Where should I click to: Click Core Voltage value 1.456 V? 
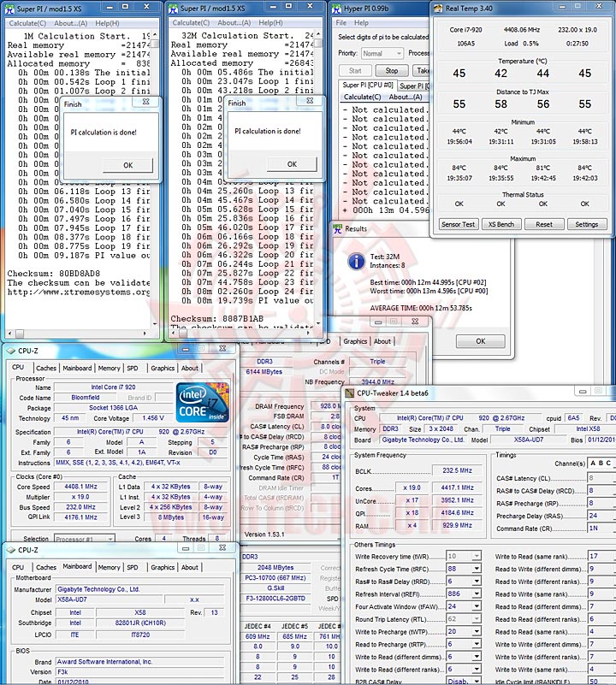[x=153, y=418]
